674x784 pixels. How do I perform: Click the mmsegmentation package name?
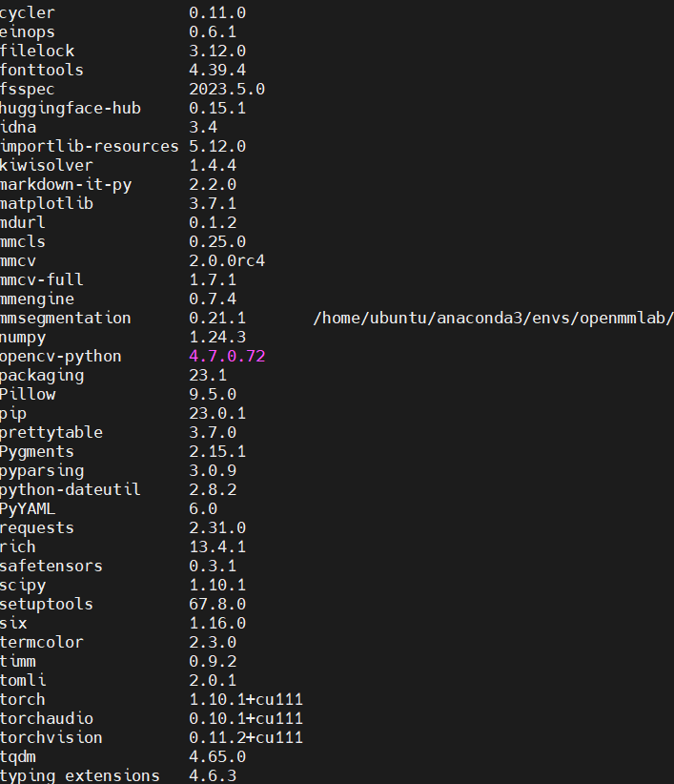pos(66,318)
